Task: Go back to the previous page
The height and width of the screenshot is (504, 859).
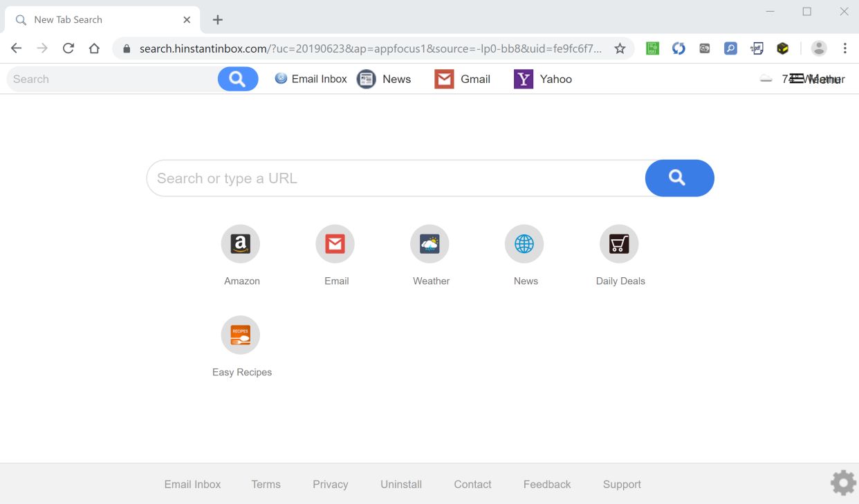Action: click(16, 48)
